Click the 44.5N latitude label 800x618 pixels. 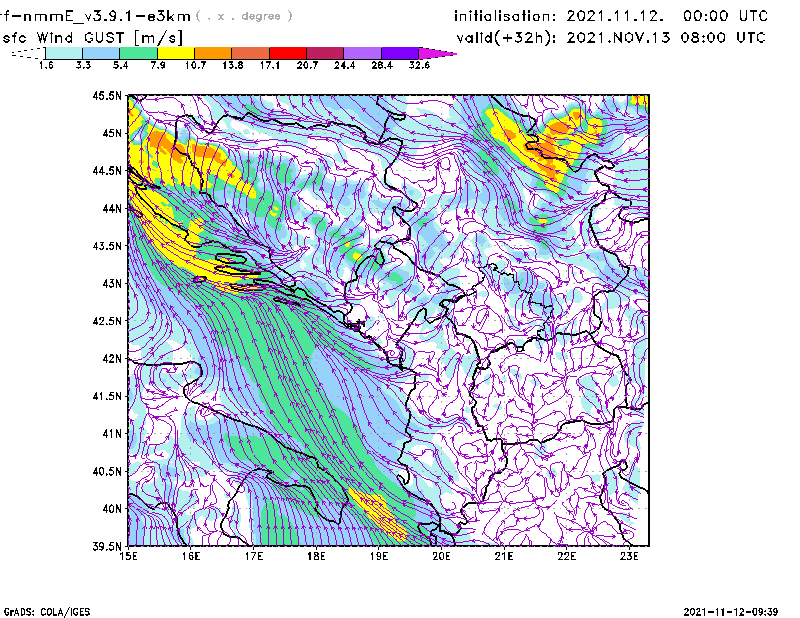pyautogui.click(x=107, y=170)
